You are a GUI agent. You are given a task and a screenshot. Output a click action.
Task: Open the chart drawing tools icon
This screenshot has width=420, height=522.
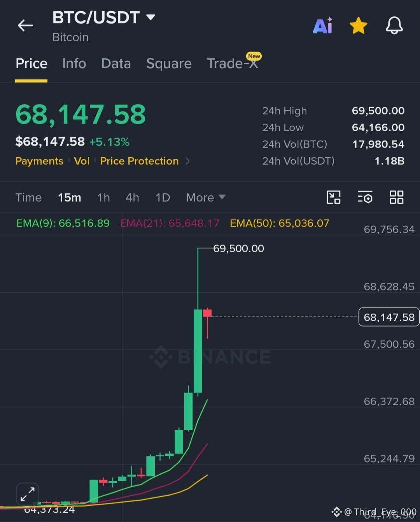334,197
